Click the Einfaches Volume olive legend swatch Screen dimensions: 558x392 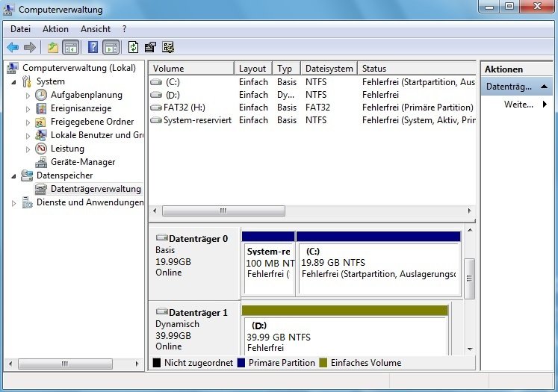click(323, 362)
